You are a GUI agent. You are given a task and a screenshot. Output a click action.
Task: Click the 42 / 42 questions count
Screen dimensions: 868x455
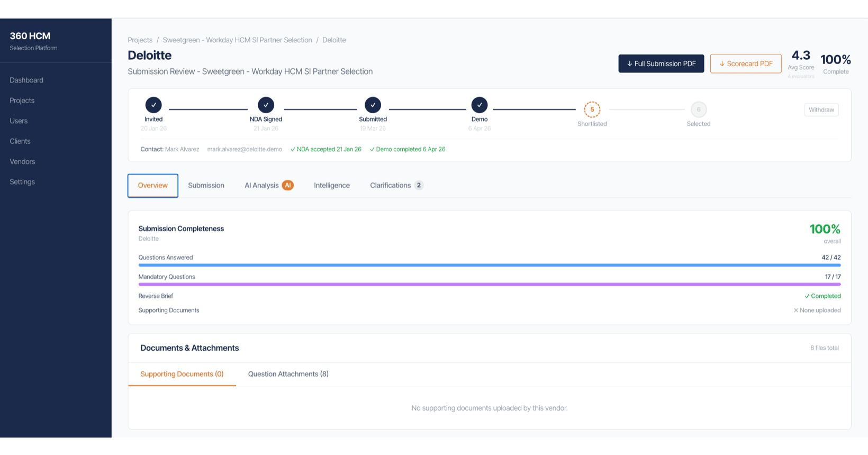point(831,258)
